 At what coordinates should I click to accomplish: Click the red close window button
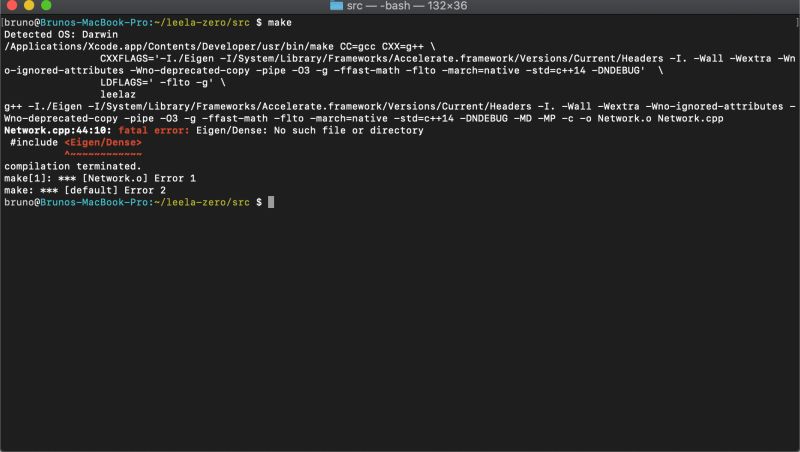12,5
